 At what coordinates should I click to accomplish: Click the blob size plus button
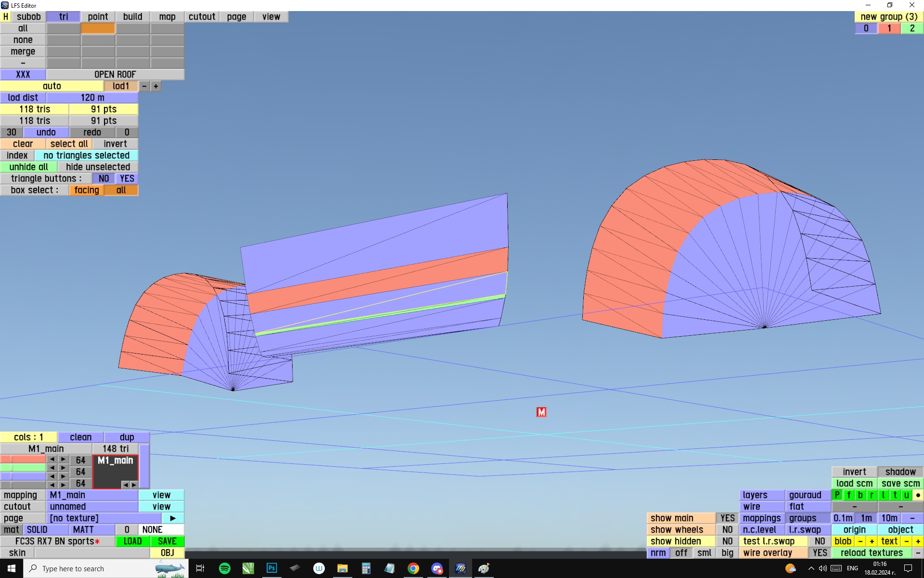tap(872, 541)
